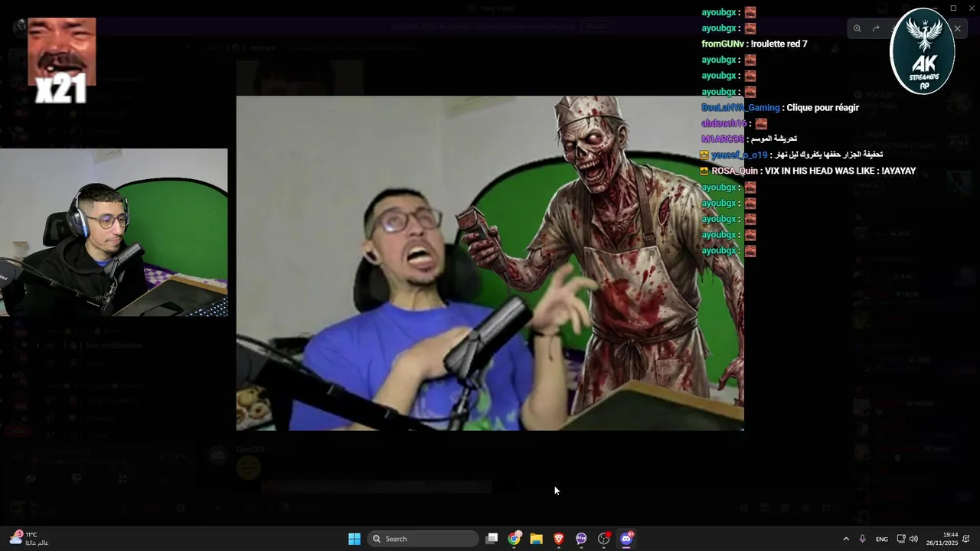This screenshot has height=551, width=980.
Task: Expand the hidden system tray icons
Action: point(846,539)
